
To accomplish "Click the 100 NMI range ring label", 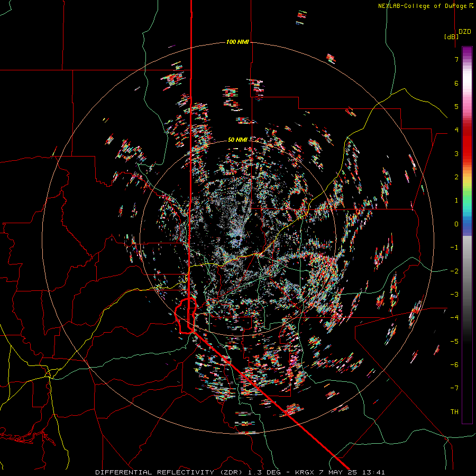I will click(x=237, y=42).
